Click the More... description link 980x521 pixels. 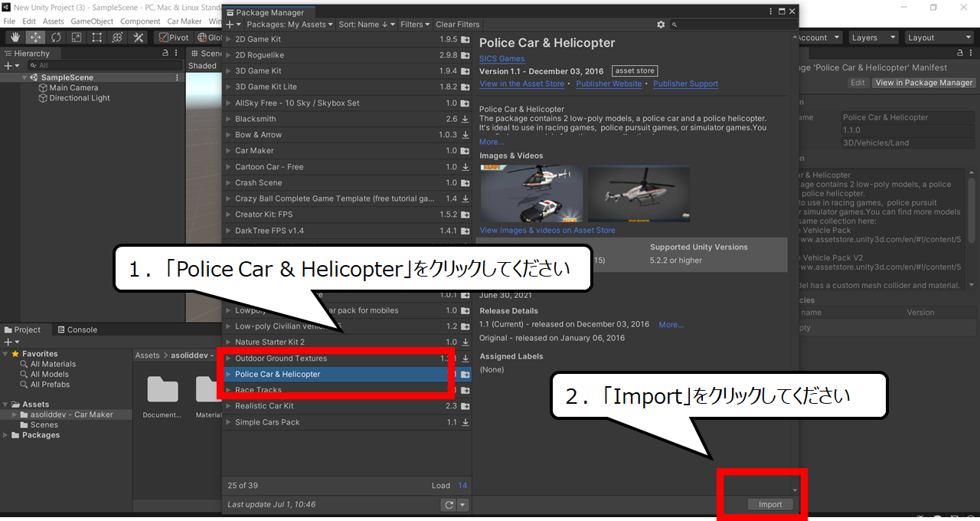[x=492, y=142]
